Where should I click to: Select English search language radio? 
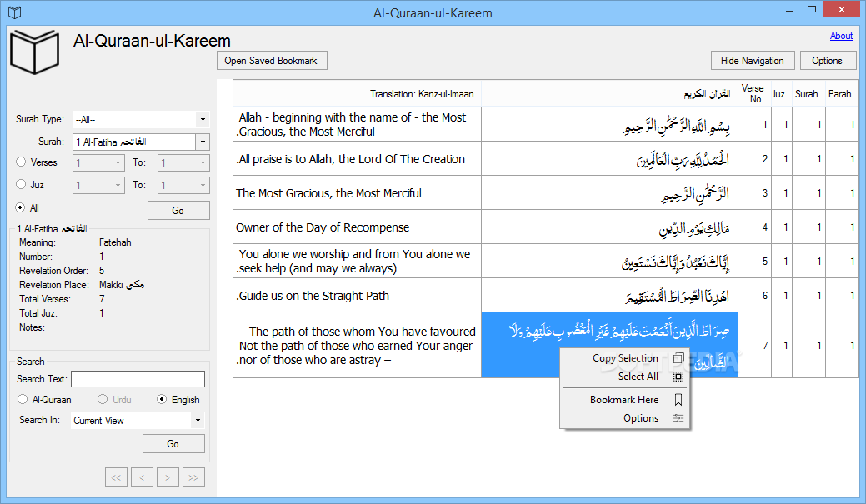tap(162, 399)
